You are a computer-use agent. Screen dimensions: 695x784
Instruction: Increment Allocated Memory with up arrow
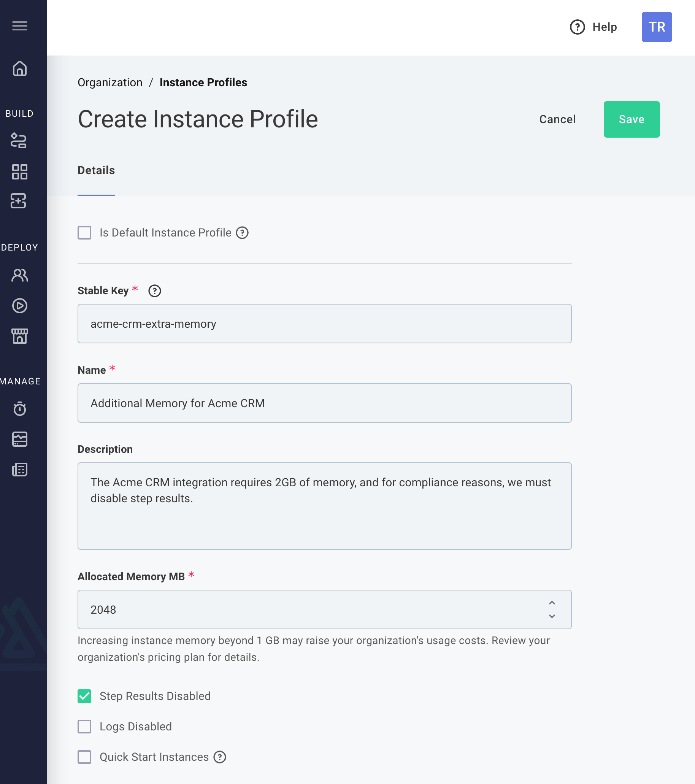tap(552, 603)
